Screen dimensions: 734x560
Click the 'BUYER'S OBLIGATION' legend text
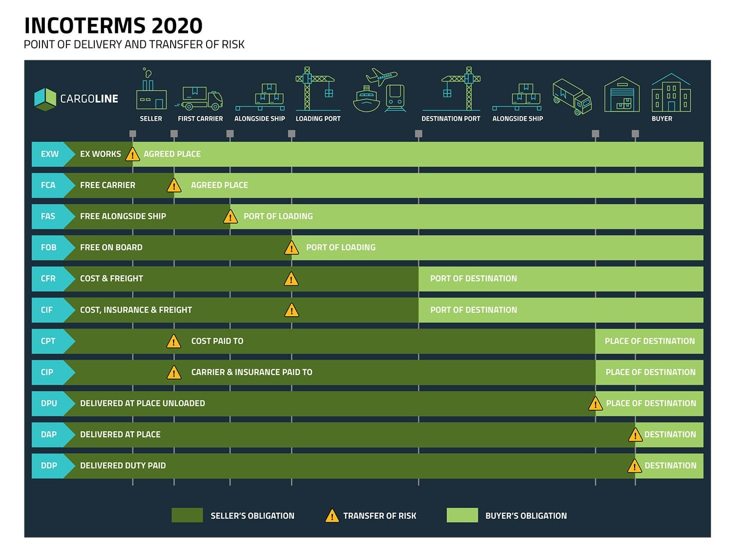click(x=526, y=516)
